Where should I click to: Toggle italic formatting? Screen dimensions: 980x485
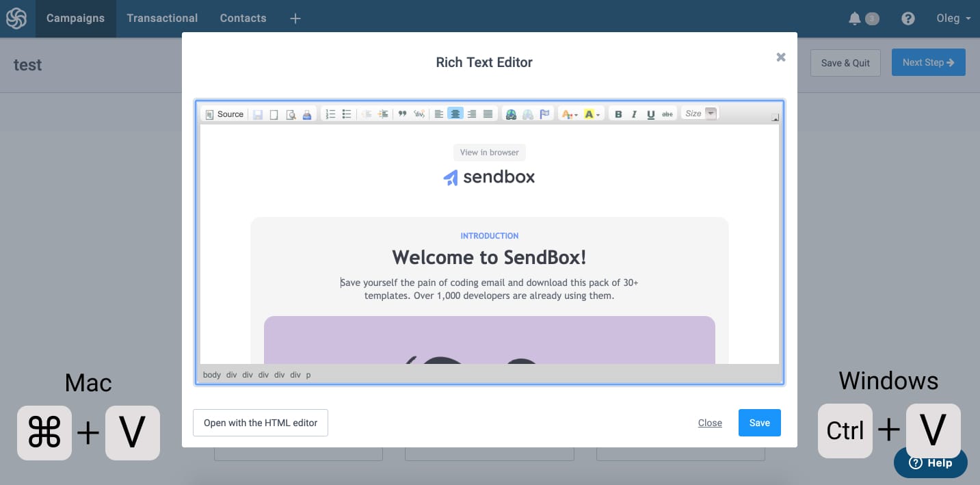(x=635, y=114)
